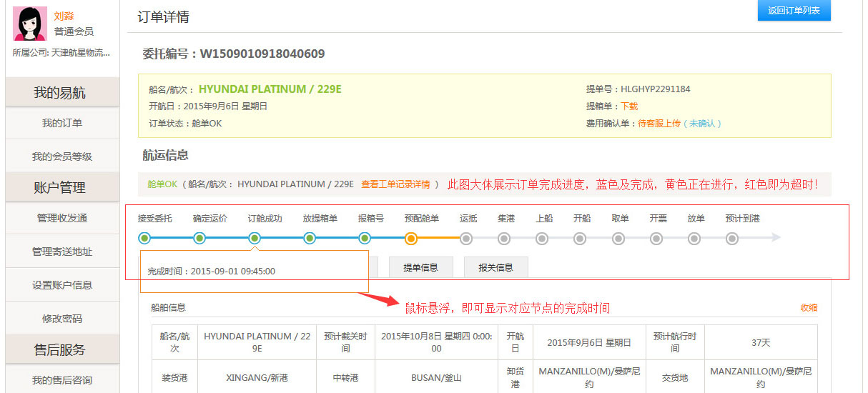Click the 订舱成功 green node
This screenshot has width=868, height=393.
pyautogui.click(x=255, y=238)
